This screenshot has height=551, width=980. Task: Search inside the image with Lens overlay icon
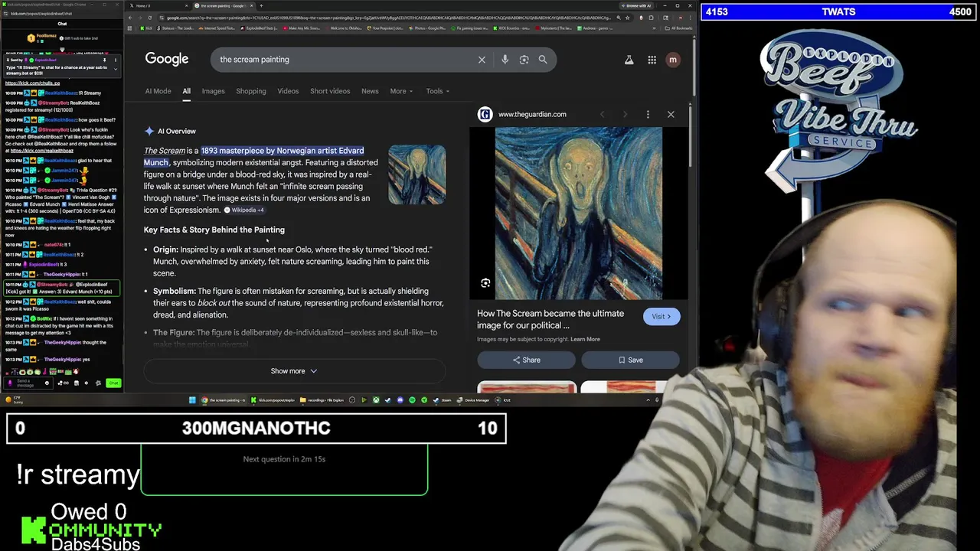485,283
